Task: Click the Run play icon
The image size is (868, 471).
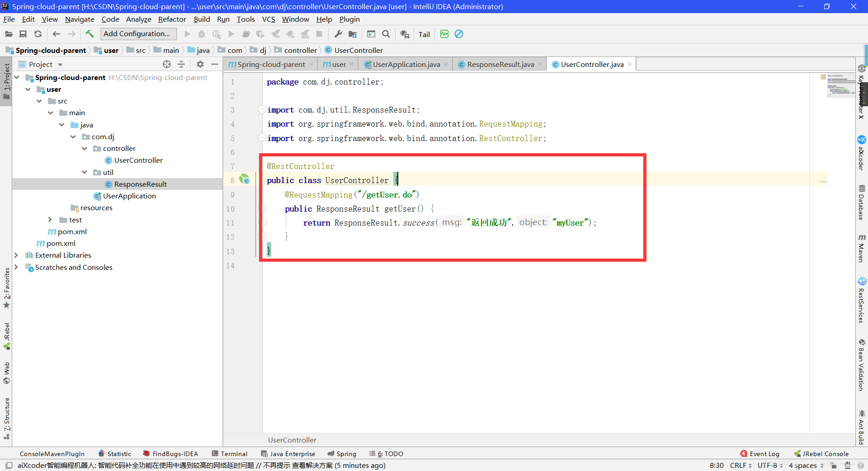Action: click(x=187, y=34)
